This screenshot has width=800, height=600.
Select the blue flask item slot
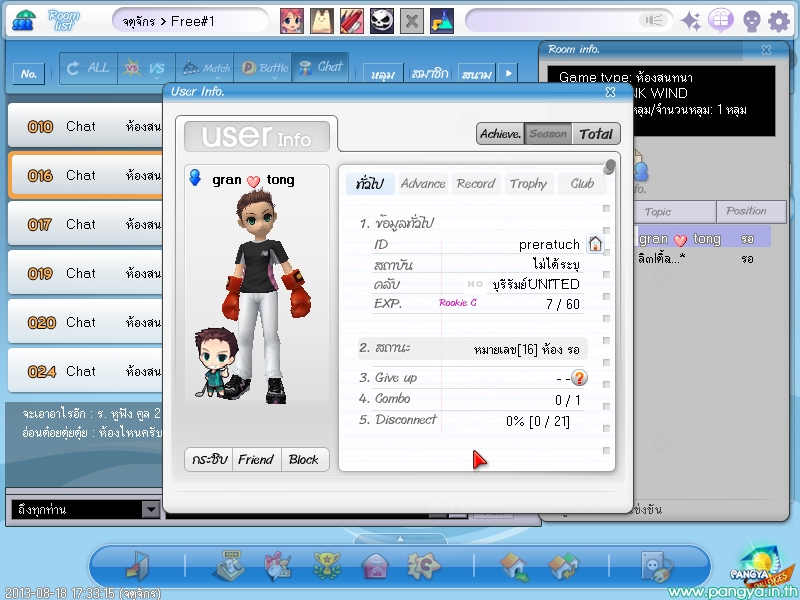point(442,21)
